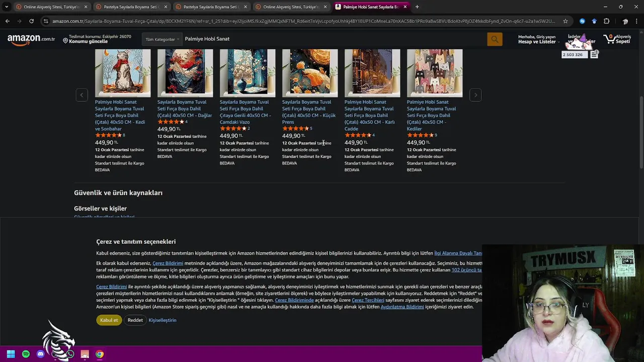The height and width of the screenshot is (362, 644).
Task: Open Karlı Cadde product title
Action: [369, 115]
